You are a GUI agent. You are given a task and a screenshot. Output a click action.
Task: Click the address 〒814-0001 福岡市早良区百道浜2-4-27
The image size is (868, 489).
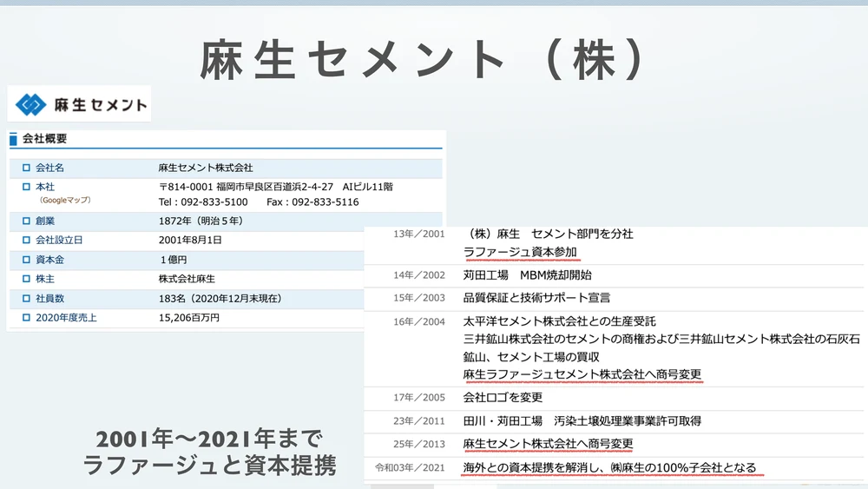(247, 188)
